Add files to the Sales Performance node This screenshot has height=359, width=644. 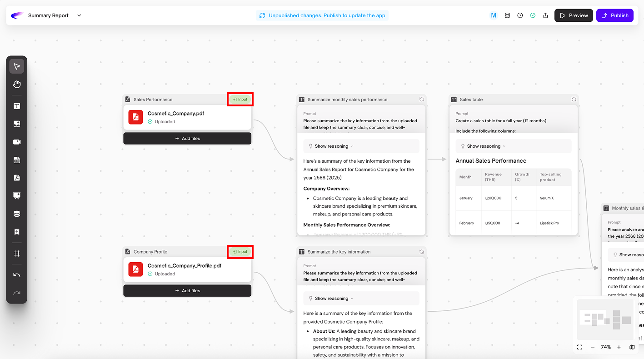click(187, 139)
